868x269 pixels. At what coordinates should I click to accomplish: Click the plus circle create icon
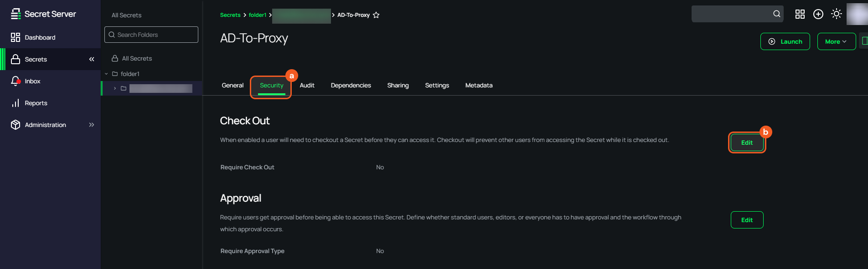coord(818,14)
